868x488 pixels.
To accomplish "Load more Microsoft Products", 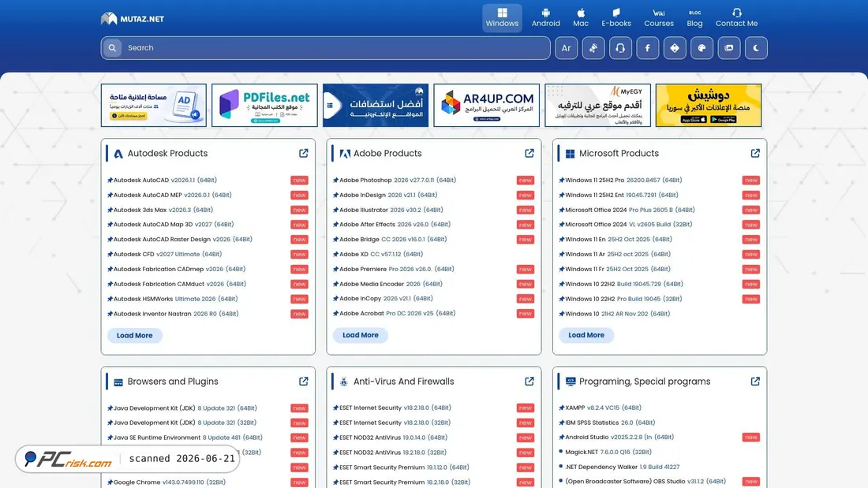I will point(586,335).
